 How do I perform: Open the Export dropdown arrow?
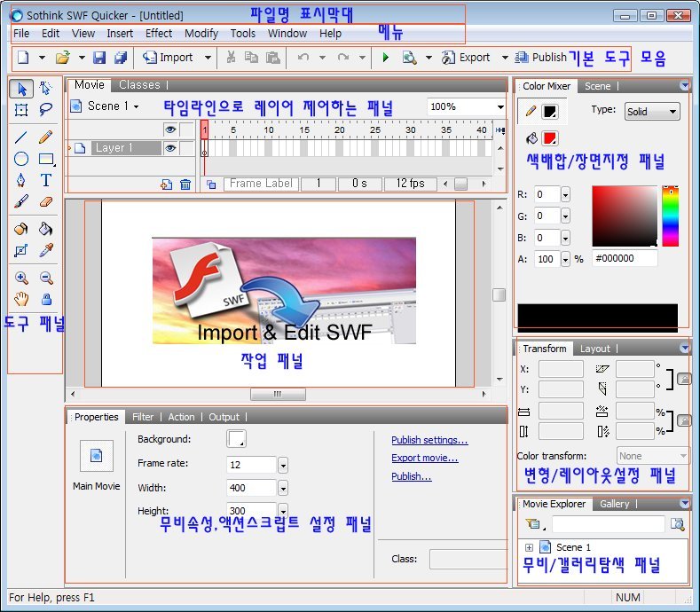(x=505, y=58)
